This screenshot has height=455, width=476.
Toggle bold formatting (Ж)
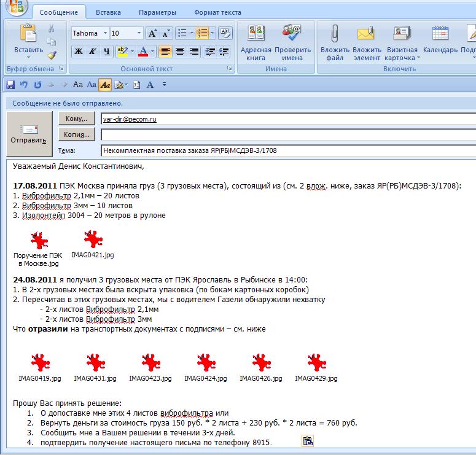coord(78,52)
